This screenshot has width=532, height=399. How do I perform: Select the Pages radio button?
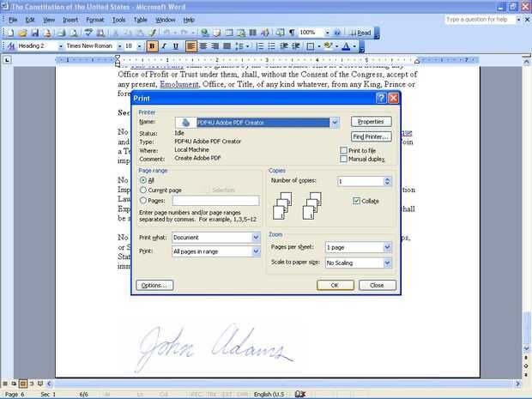tap(143, 201)
